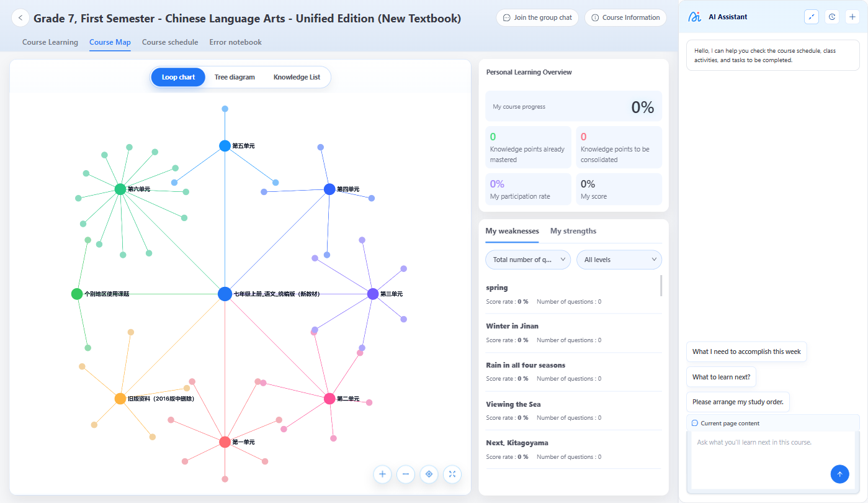
Task: Recenter the course map view
Action: [x=429, y=474]
